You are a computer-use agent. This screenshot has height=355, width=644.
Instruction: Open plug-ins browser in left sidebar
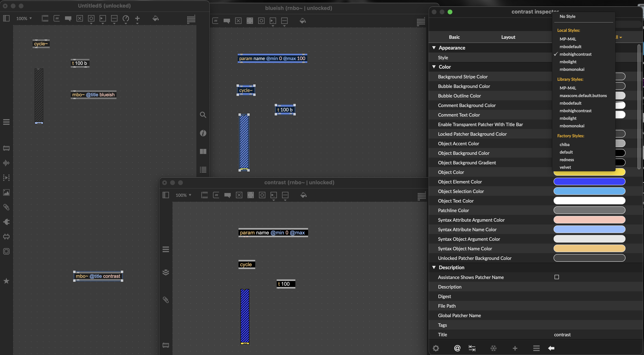coord(6,222)
